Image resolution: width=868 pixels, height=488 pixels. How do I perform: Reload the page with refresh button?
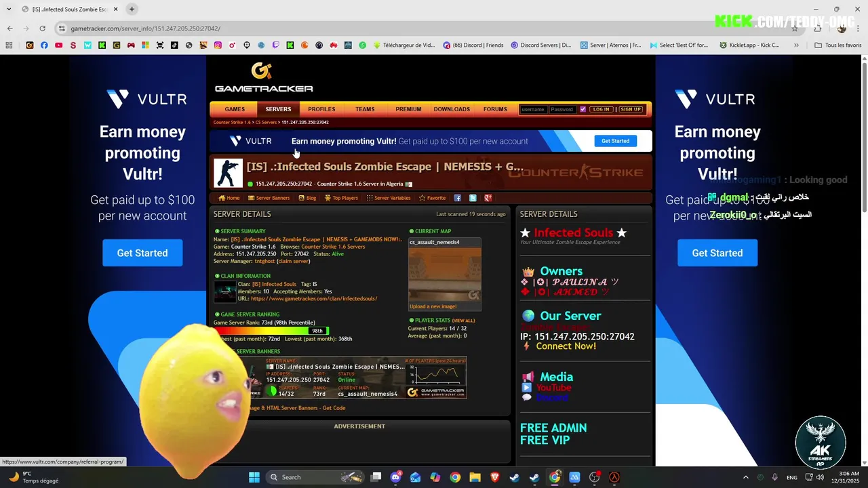(42, 28)
